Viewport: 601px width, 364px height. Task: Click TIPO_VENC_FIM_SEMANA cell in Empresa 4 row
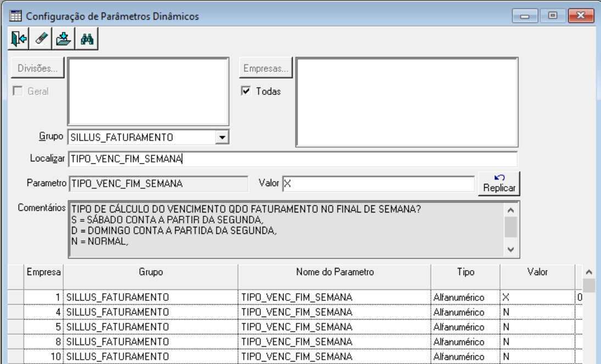tap(335, 312)
